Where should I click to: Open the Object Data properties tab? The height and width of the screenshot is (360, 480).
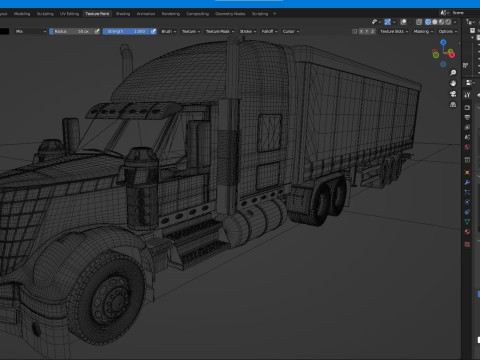tap(467, 222)
